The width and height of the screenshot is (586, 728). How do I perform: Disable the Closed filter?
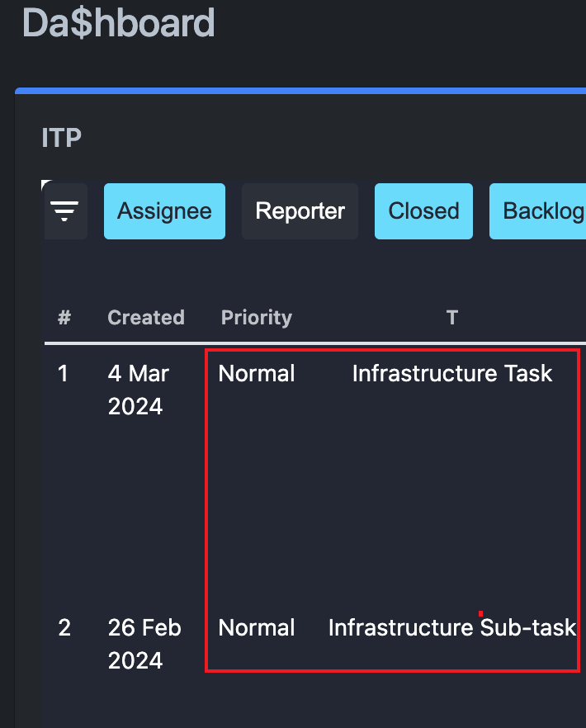point(423,211)
